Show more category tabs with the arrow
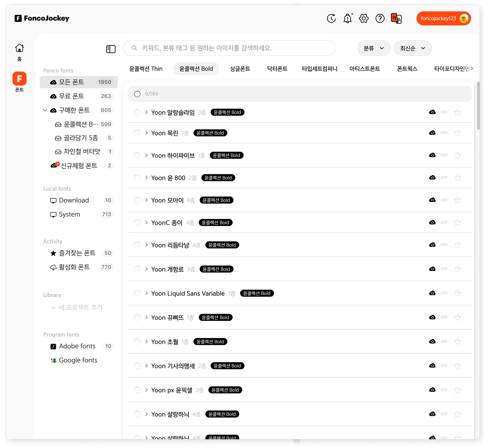The width and height of the screenshot is (488, 448). coord(472,68)
